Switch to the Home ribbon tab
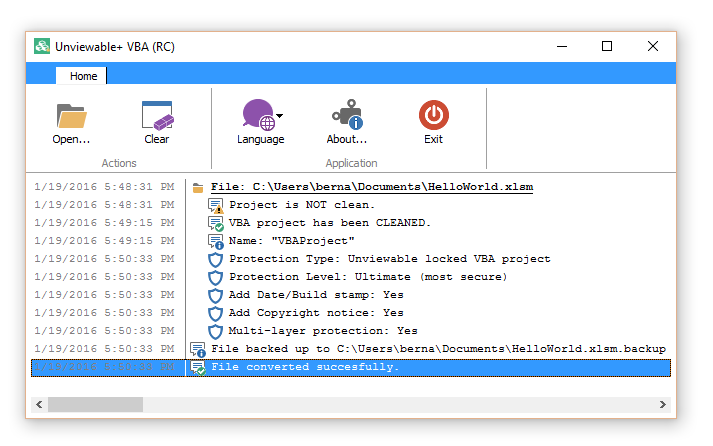This screenshot has height=446, width=713. pos(83,76)
